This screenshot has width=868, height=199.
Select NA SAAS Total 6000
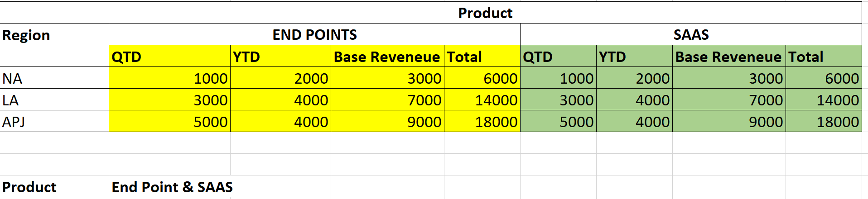(x=824, y=78)
